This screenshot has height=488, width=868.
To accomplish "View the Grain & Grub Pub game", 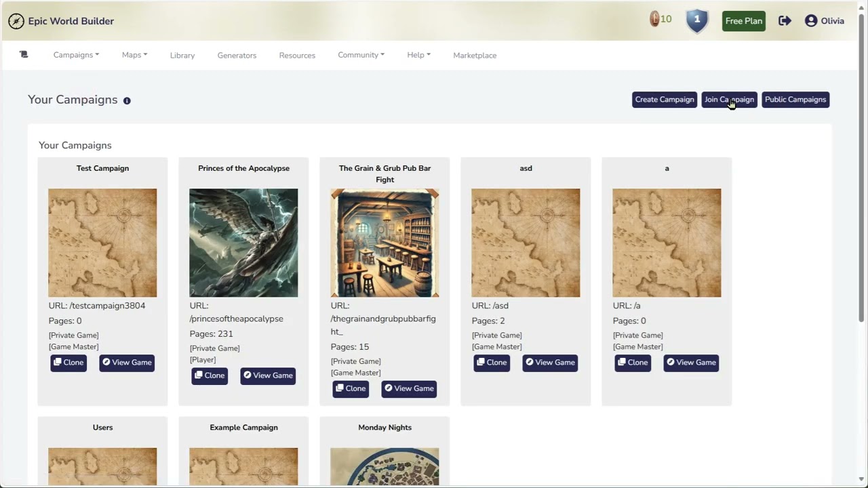I will (x=409, y=388).
